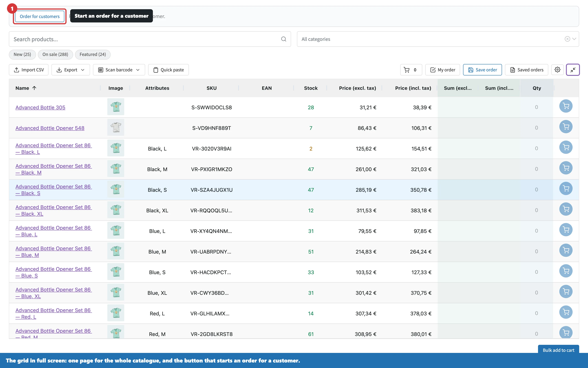
Task: Focus the Search products field
Action: [150, 39]
